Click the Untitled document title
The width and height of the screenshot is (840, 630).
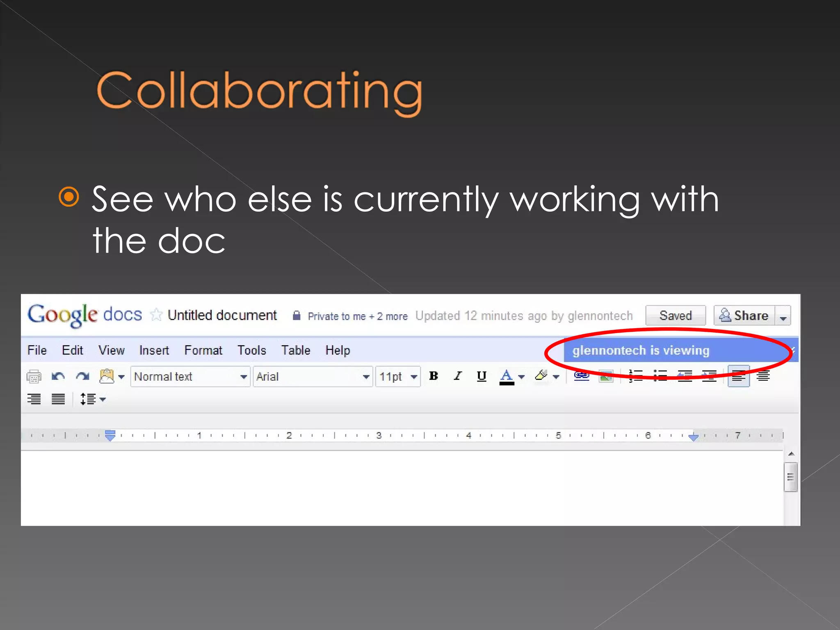pyautogui.click(x=222, y=315)
